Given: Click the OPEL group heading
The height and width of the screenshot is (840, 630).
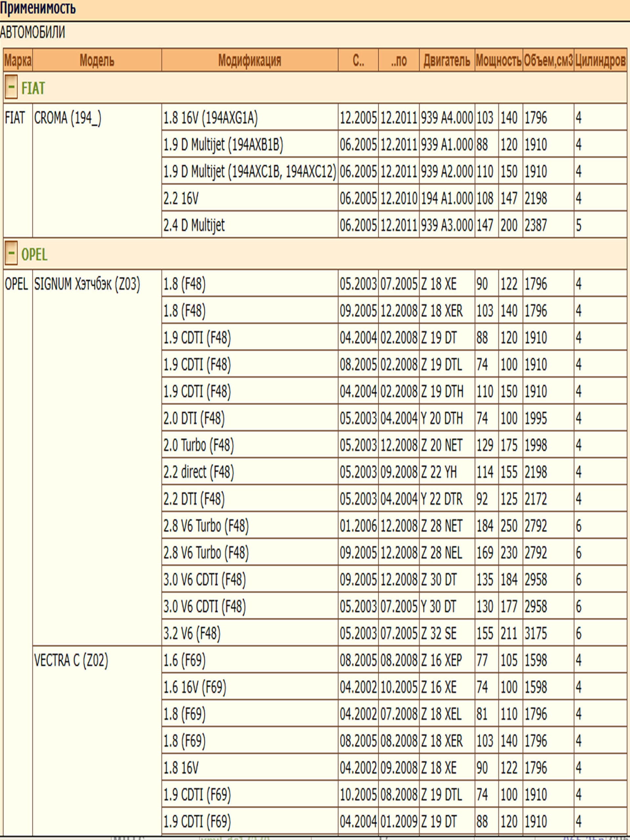Looking at the screenshot, I should 34,254.
